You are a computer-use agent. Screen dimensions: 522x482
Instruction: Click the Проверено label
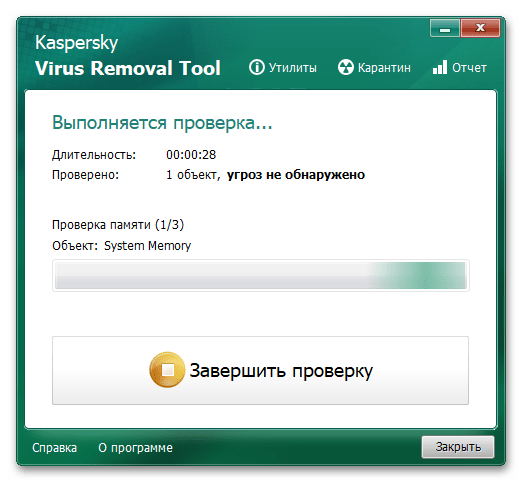tap(85, 175)
